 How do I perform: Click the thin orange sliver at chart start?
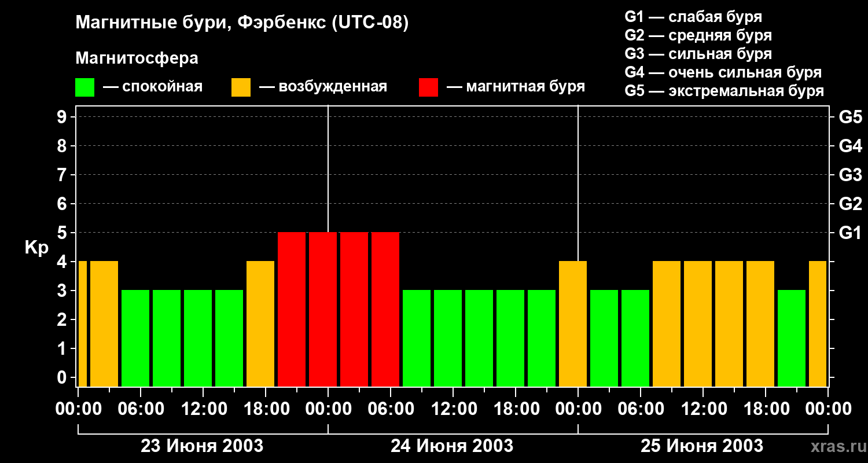[82, 324]
